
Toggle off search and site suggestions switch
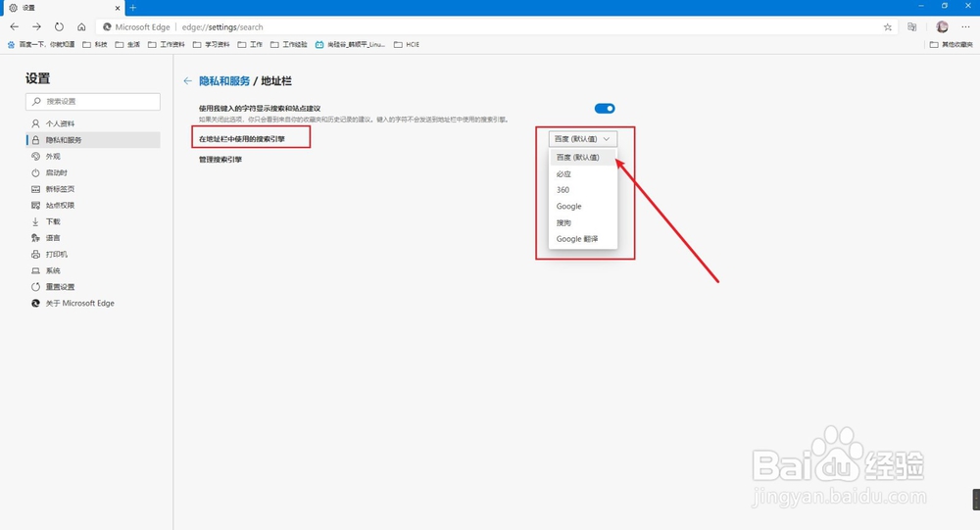coord(605,109)
